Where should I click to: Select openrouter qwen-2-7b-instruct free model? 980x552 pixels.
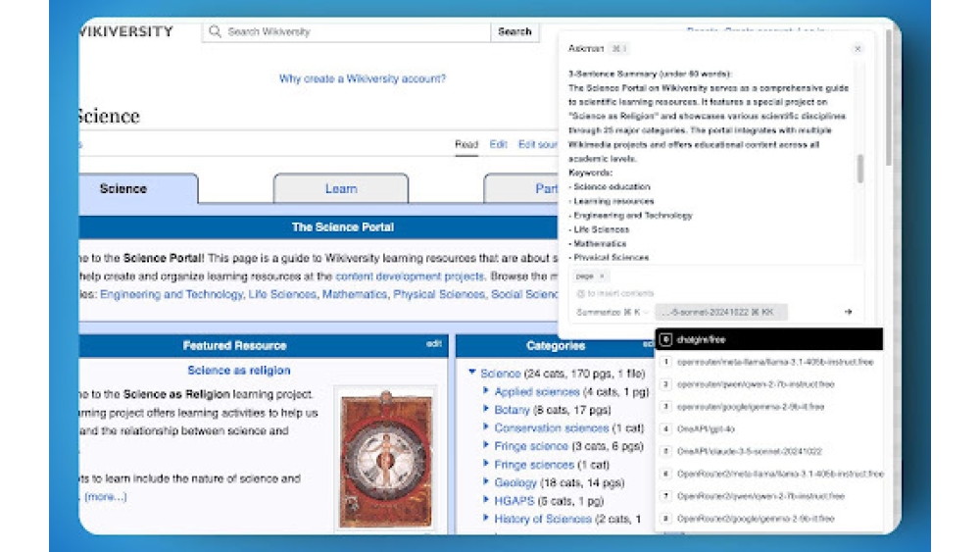click(x=769, y=384)
